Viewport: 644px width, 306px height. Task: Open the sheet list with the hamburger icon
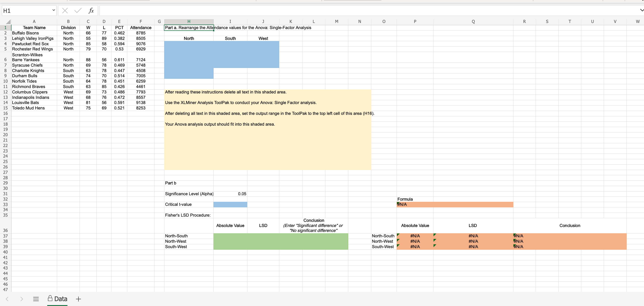click(x=36, y=299)
